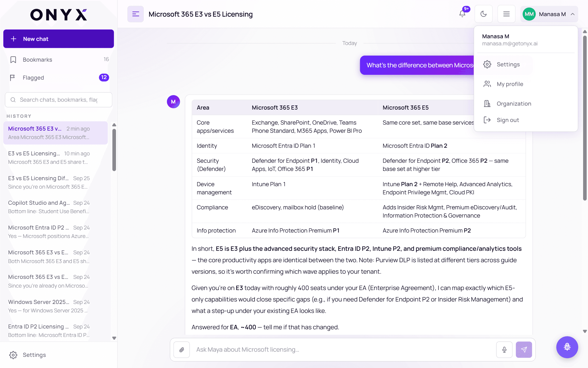Click the microphone voice input button
Image resolution: width=588 pixels, height=368 pixels.
pyautogui.click(x=504, y=350)
